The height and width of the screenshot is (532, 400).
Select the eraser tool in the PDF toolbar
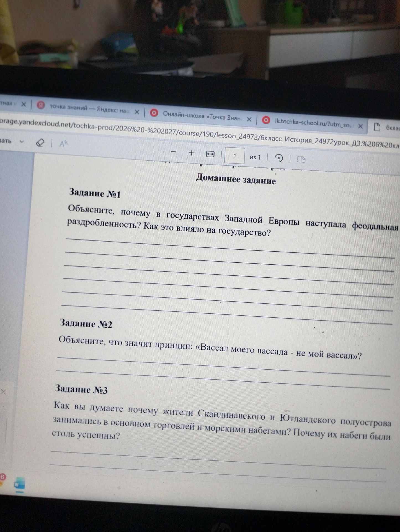pyautogui.click(x=40, y=143)
